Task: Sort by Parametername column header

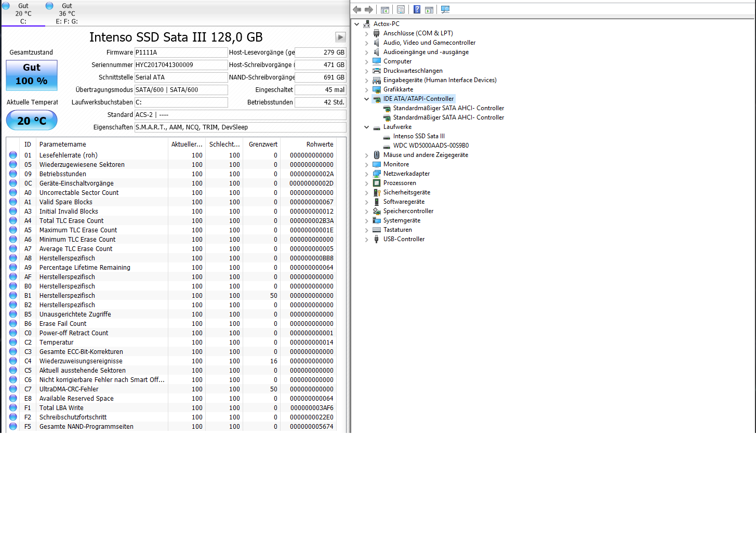Action: coord(102,144)
